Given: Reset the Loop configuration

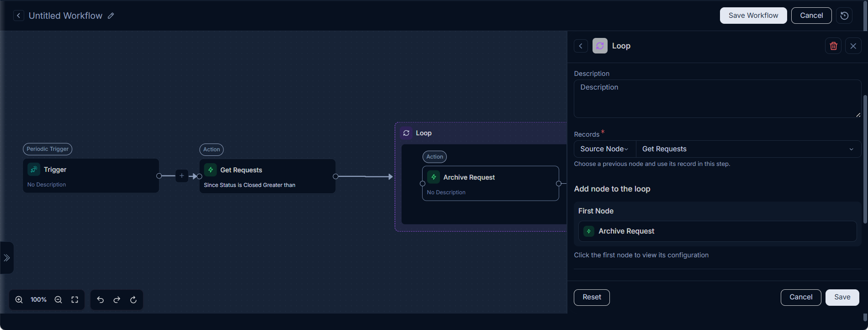Looking at the screenshot, I should point(592,297).
